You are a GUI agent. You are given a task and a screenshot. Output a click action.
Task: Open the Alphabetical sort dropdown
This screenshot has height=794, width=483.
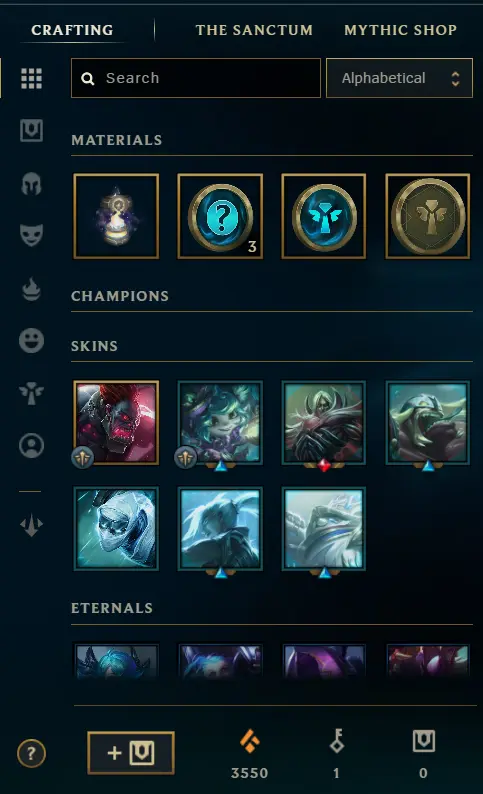pyautogui.click(x=399, y=78)
